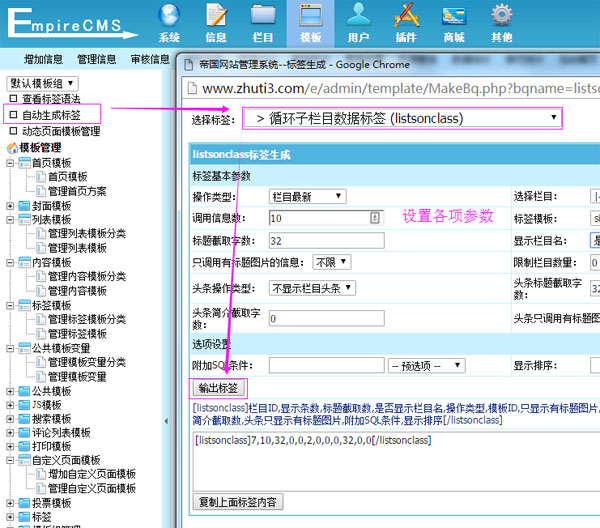Screen dimensions: 600x528
Task: Click the 搜索模板 folder icon
Action: pyautogui.click(x=24, y=419)
